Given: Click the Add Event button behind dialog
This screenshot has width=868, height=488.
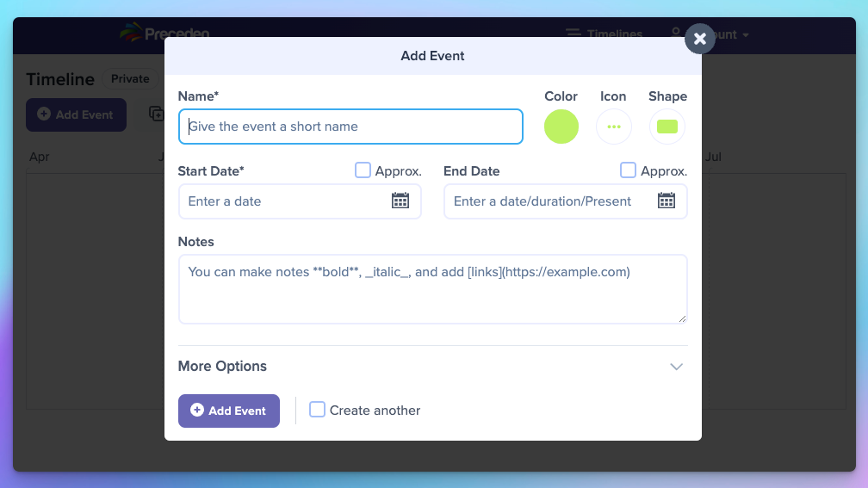Looking at the screenshot, I should [76, 114].
